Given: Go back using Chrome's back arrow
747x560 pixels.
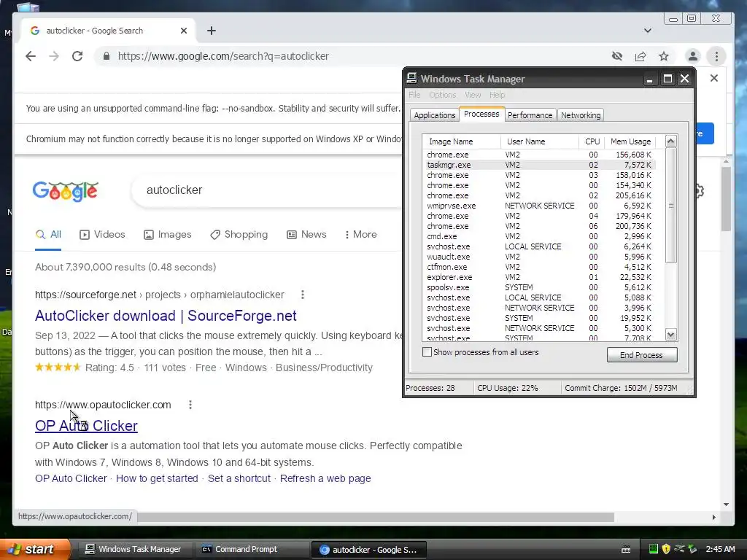Looking at the screenshot, I should coord(31,56).
